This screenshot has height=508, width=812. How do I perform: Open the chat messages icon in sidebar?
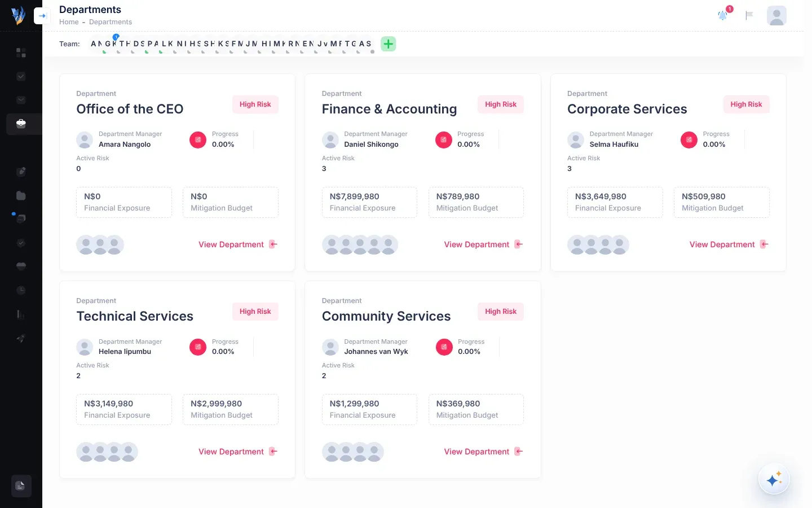21,218
